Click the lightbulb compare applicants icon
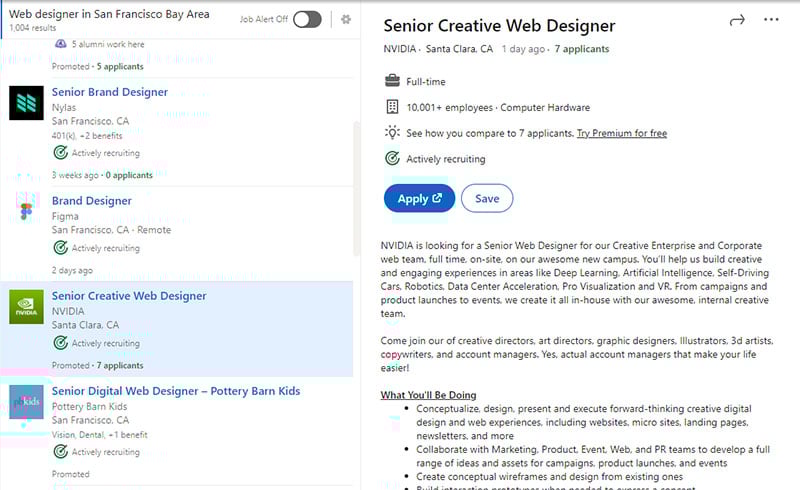The height and width of the screenshot is (490, 800). 392,133
